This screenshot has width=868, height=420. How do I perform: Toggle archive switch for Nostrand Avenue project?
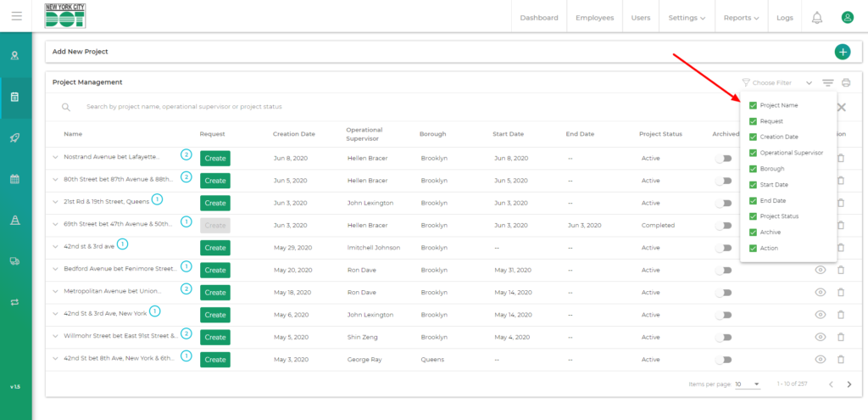coord(723,158)
